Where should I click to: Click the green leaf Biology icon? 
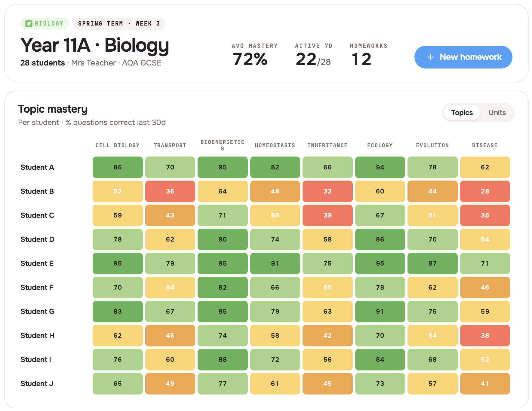click(x=29, y=24)
